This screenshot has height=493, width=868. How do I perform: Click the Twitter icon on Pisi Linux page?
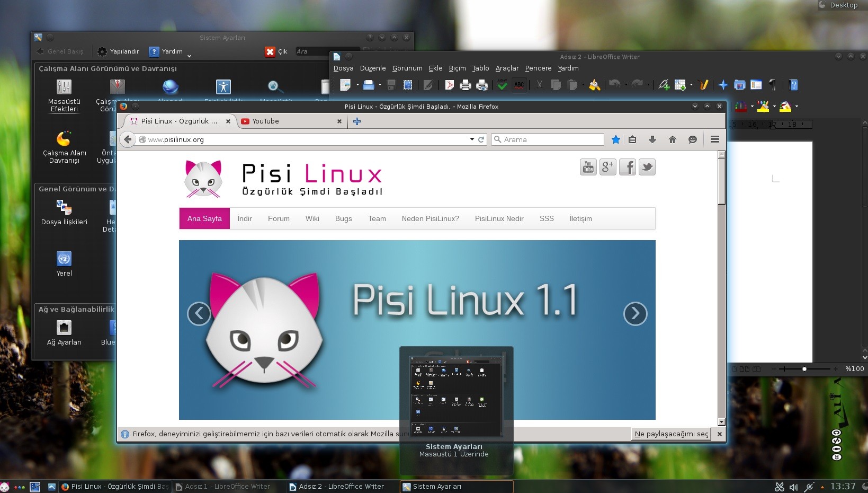tap(647, 168)
